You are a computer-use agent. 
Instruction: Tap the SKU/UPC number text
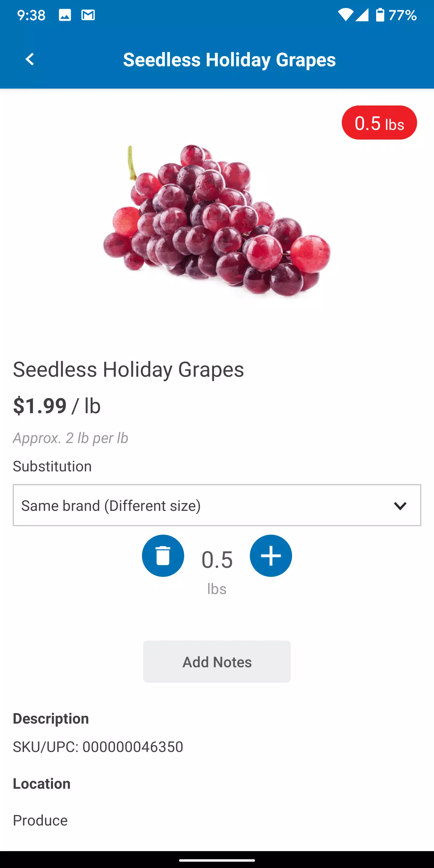point(98,747)
